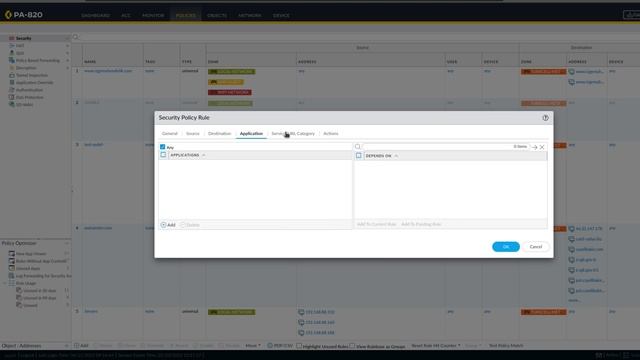This screenshot has height=360, width=640.
Task: Click Log Forwarding for Security Services icon
Action: 11,276
